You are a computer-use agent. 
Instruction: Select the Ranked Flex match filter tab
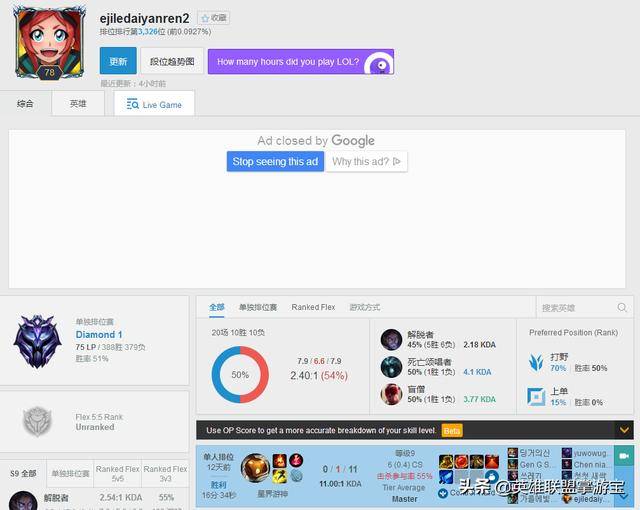point(313,307)
